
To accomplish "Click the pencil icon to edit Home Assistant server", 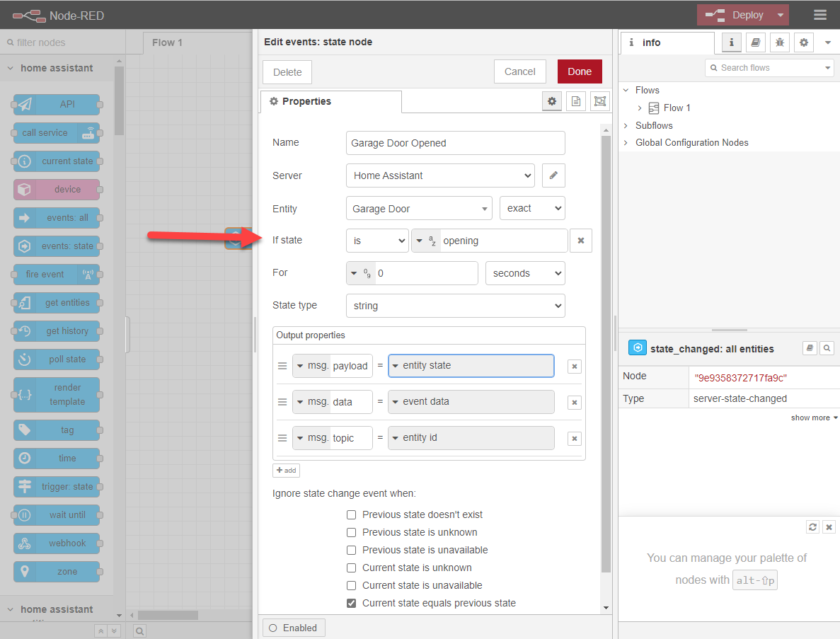I will click(x=553, y=175).
